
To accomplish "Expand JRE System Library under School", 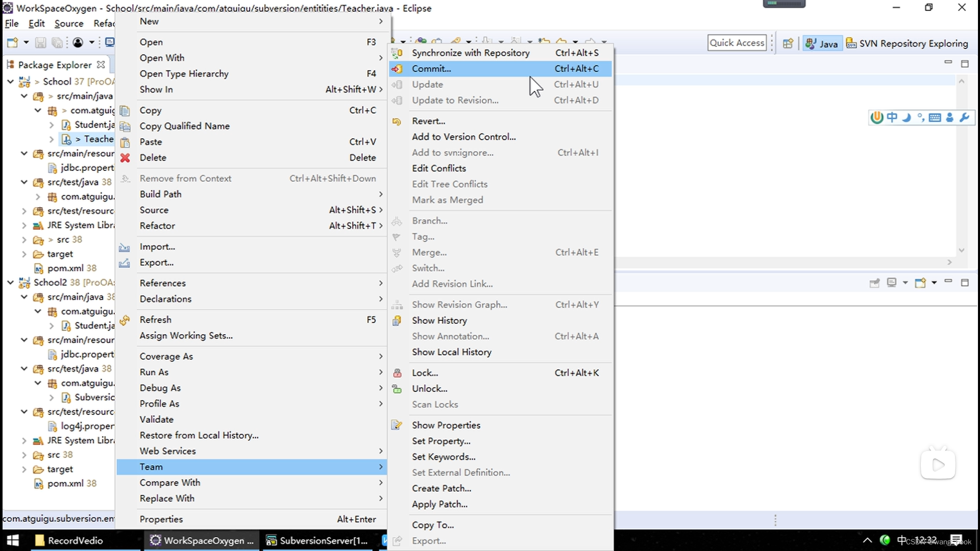I will coord(24,225).
